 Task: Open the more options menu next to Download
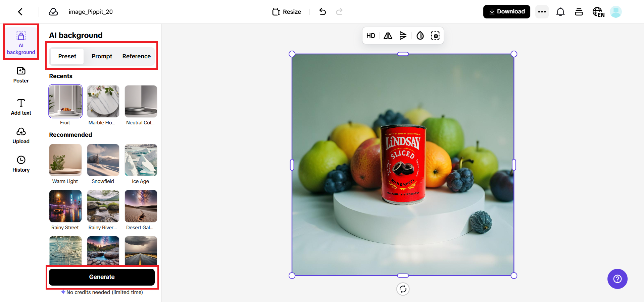(541, 11)
